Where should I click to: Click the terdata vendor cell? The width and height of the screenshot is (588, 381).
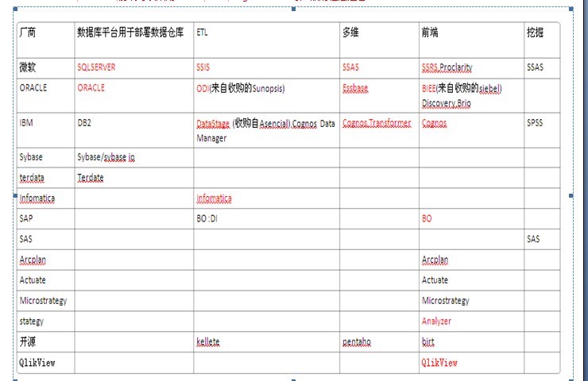(45, 178)
